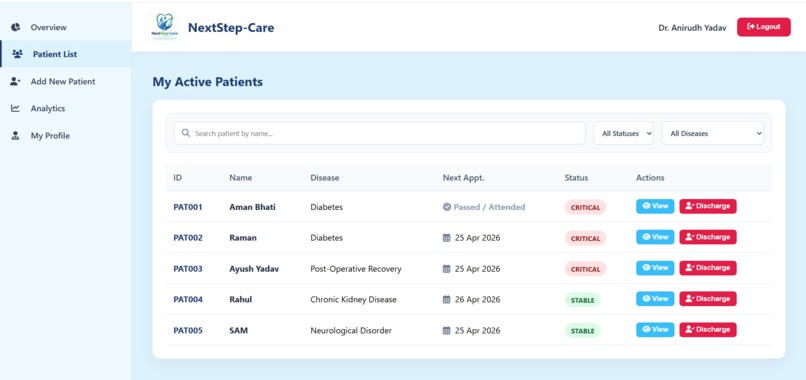Click the name Ayush Yadav
Viewport: 806px width, 380px height.
click(x=254, y=269)
